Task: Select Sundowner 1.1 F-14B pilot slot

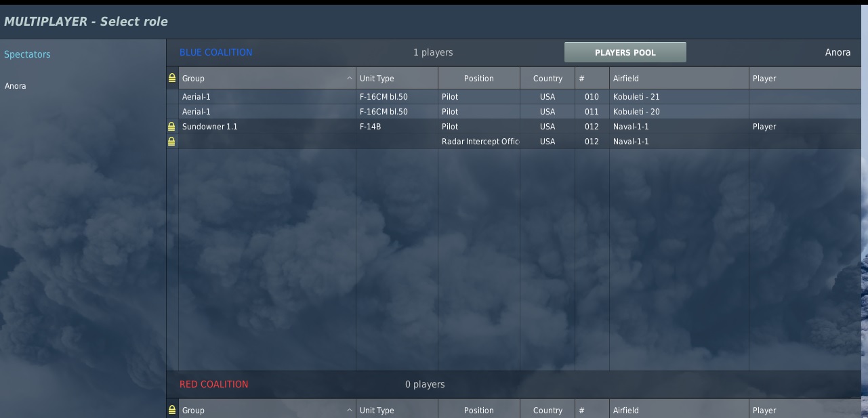Action: pyautogui.click(x=514, y=127)
